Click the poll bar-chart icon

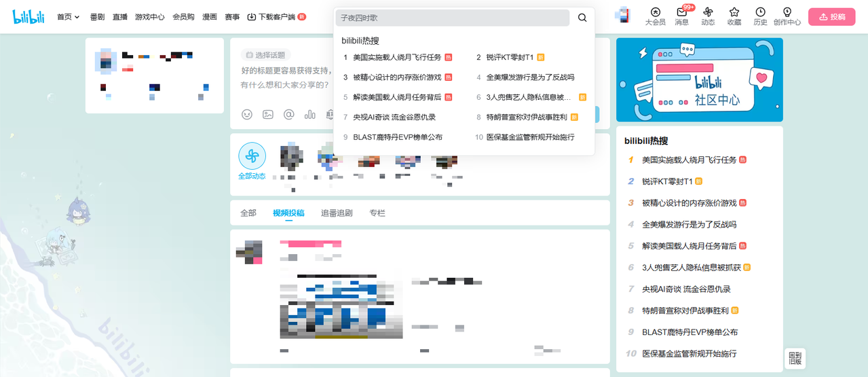(x=310, y=115)
